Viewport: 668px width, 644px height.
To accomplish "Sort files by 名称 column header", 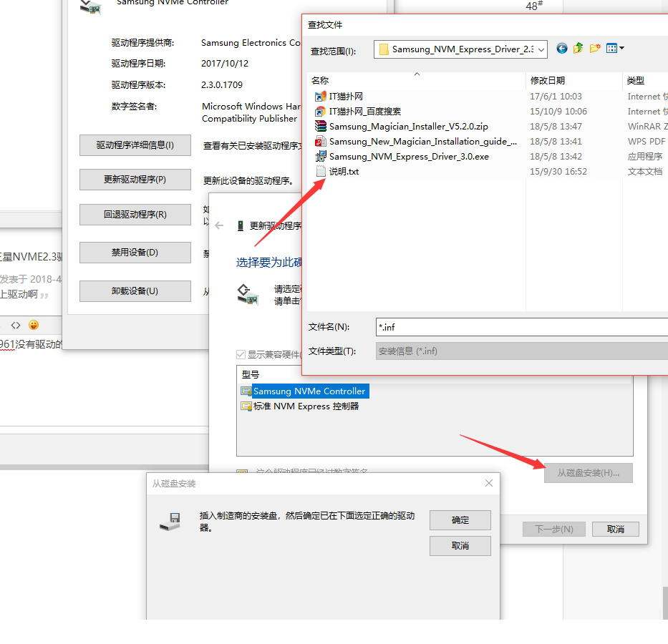I will pyautogui.click(x=417, y=80).
